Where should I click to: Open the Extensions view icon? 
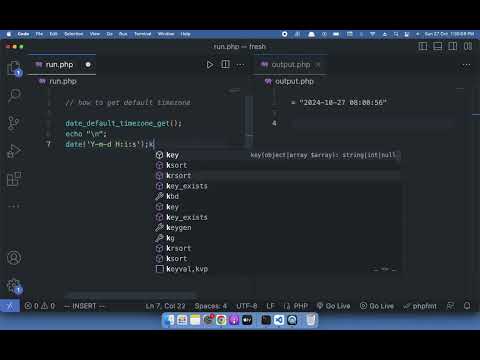14,179
